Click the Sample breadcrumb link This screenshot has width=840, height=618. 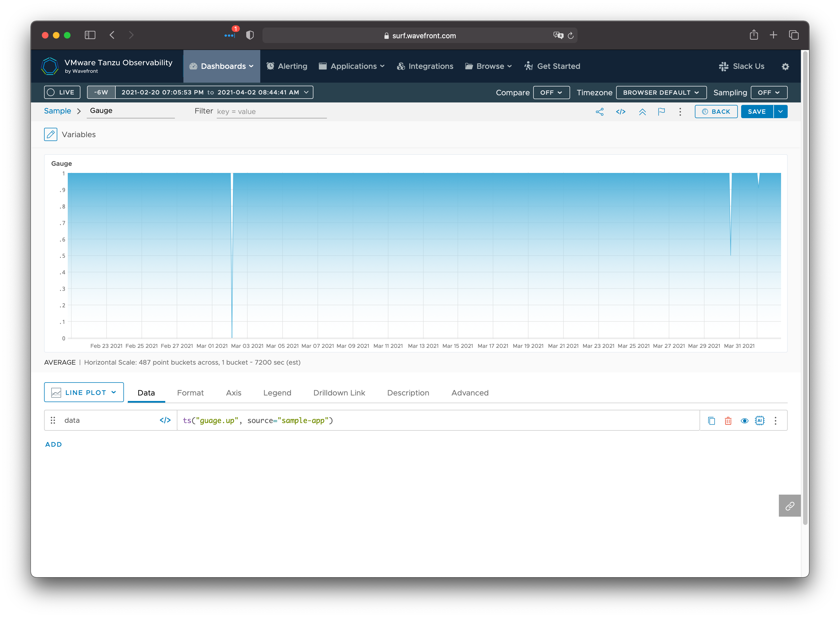tap(57, 111)
